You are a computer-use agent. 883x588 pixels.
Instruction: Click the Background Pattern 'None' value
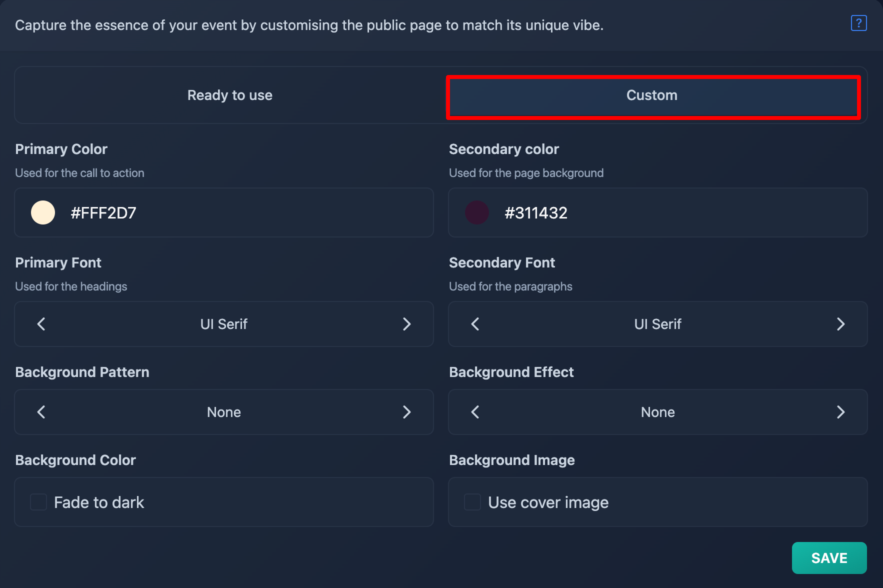[x=224, y=412]
